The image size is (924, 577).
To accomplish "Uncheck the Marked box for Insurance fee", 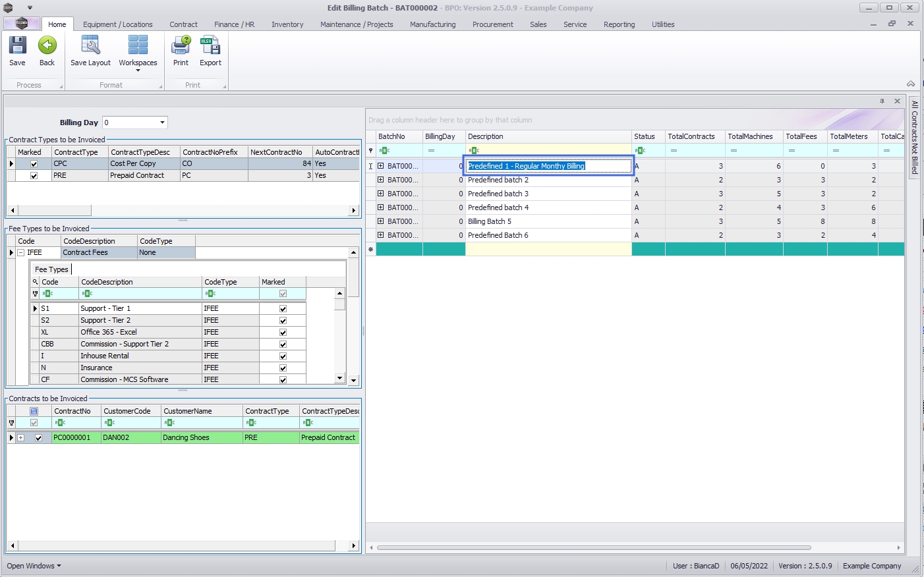I will (283, 368).
